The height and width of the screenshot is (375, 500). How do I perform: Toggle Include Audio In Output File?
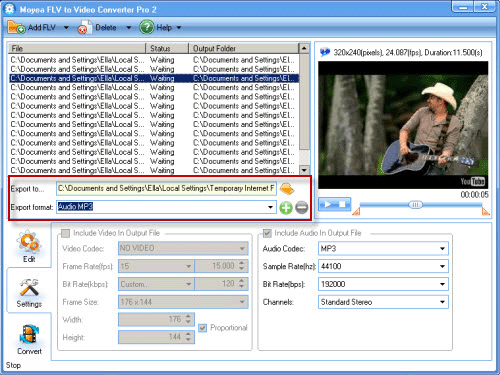[x=267, y=233]
